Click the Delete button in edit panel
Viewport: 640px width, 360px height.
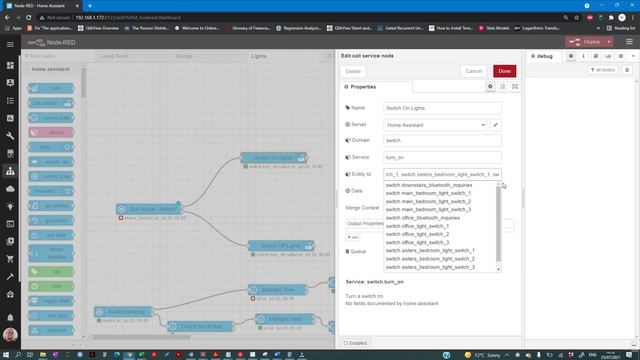coord(353,71)
